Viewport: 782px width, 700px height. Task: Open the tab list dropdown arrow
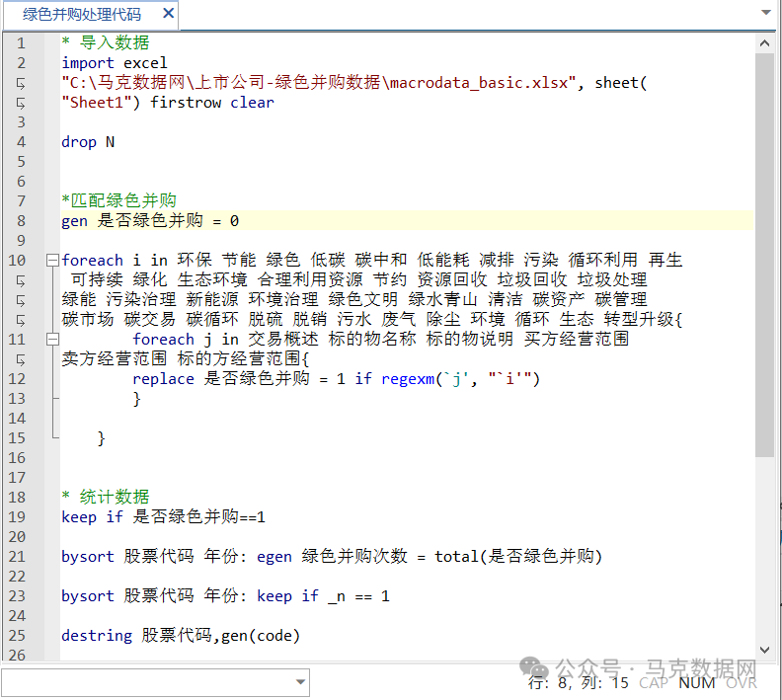(x=766, y=12)
